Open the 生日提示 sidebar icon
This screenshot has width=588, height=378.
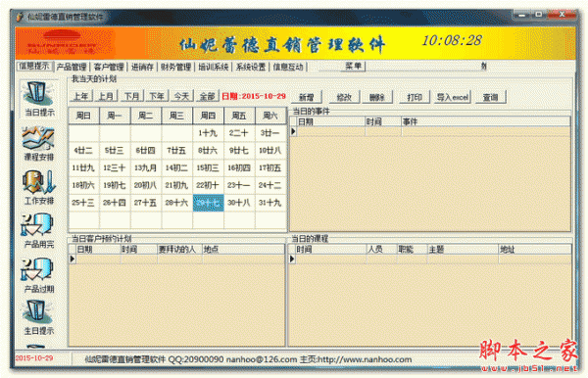click(39, 318)
